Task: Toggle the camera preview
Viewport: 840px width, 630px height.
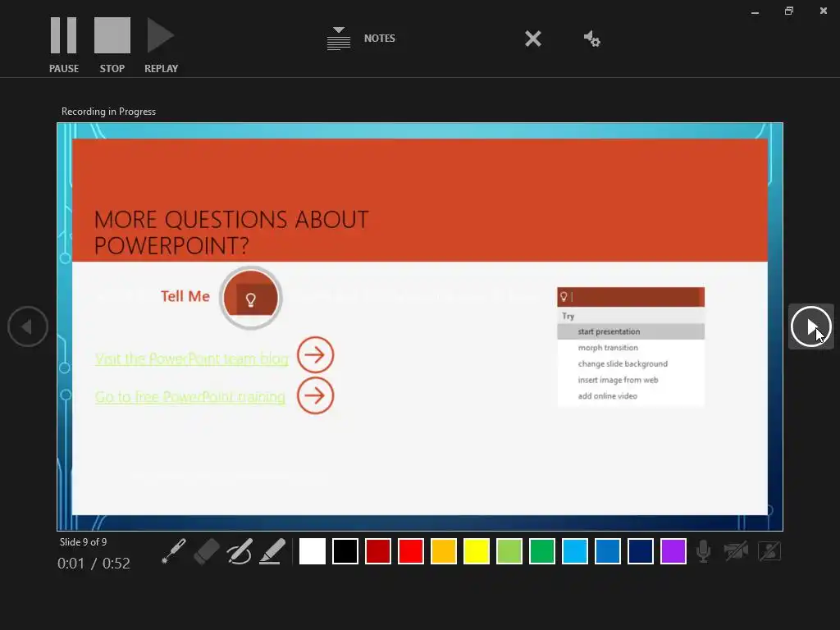Action: click(x=769, y=551)
